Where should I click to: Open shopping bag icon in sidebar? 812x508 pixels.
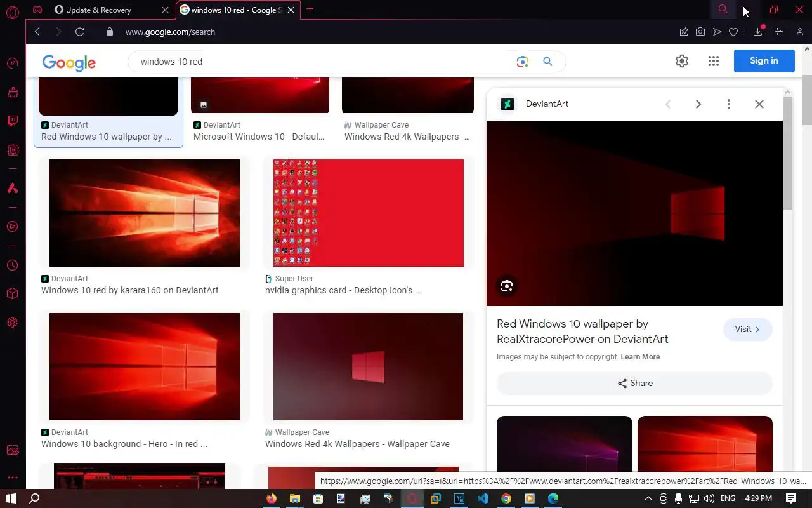click(12, 92)
